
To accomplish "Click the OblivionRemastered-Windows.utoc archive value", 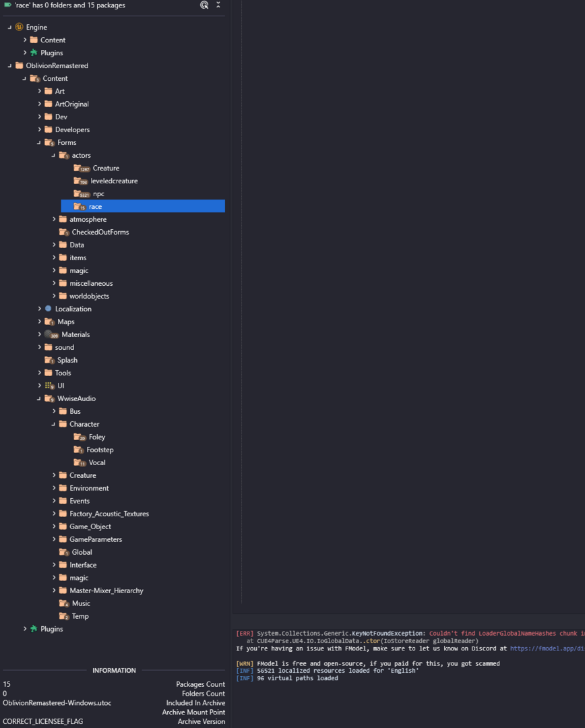I will [x=57, y=703].
